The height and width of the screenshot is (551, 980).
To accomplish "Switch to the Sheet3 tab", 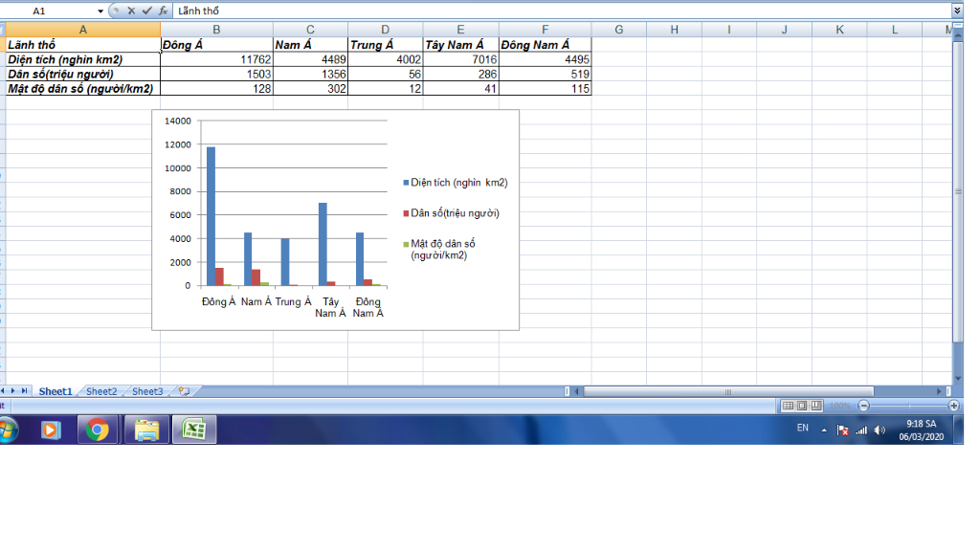I will (147, 391).
